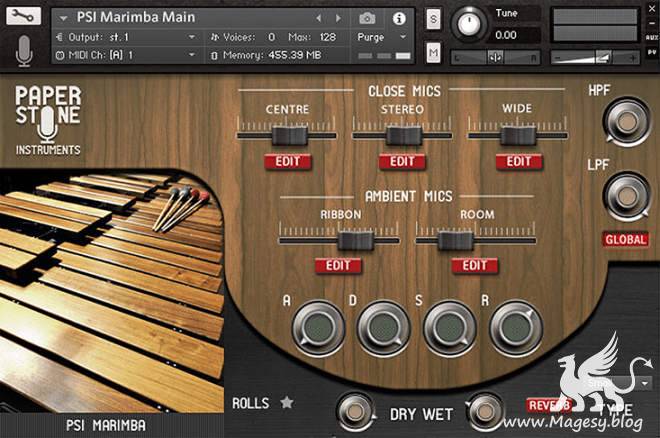The image size is (660, 438).
Task: Open the instrument info icon
Action: pyautogui.click(x=399, y=18)
